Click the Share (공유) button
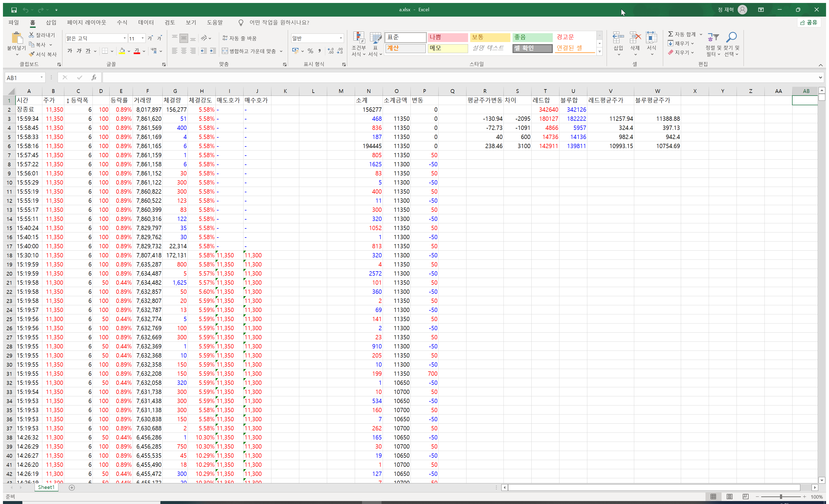Image resolution: width=829 pixels, height=504 pixels. [x=809, y=22]
